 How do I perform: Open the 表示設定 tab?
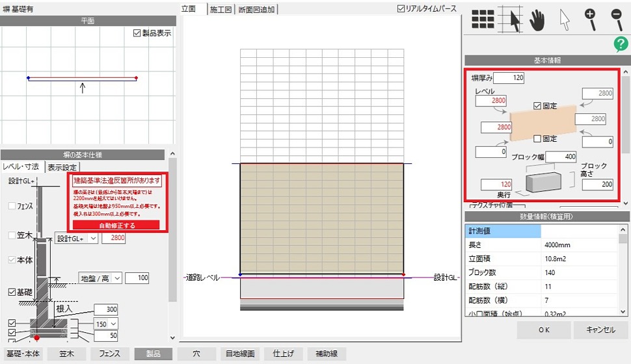click(62, 167)
